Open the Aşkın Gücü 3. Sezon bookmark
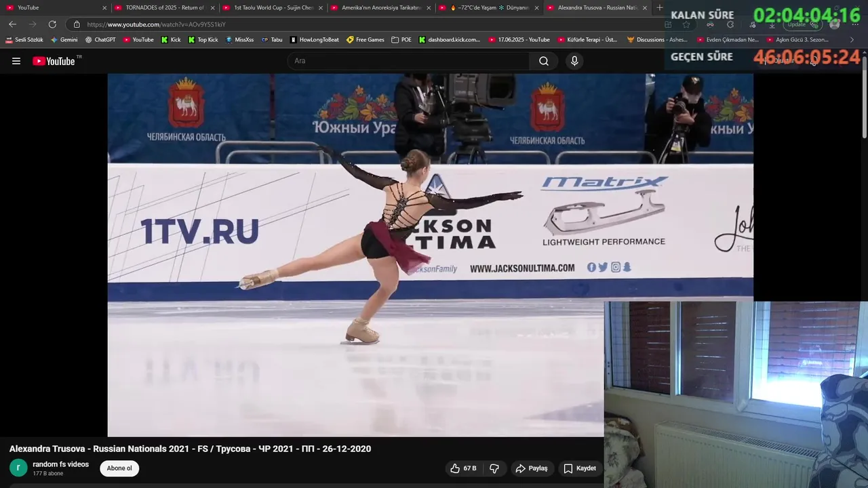 (x=797, y=39)
